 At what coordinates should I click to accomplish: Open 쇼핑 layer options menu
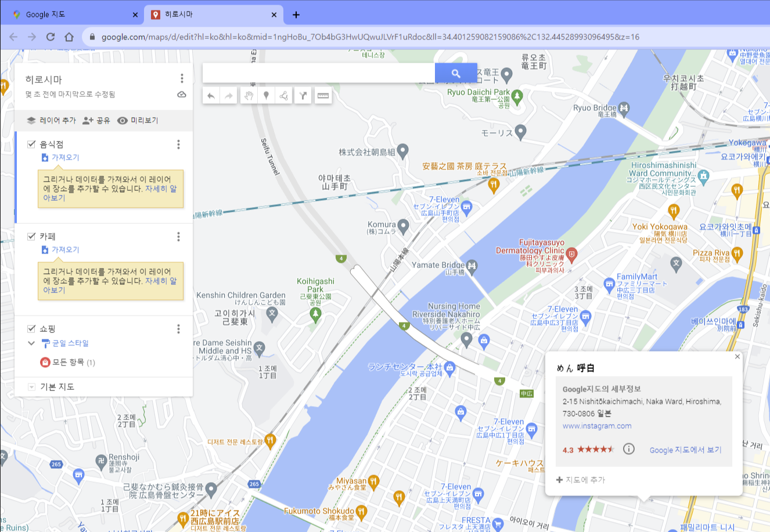tap(178, 329)
